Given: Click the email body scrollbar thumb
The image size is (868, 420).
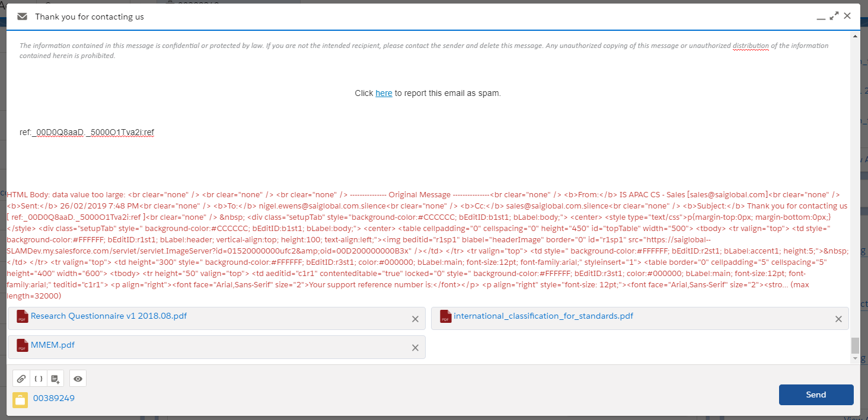Looking at the screenshot, I should click(854, 345).
